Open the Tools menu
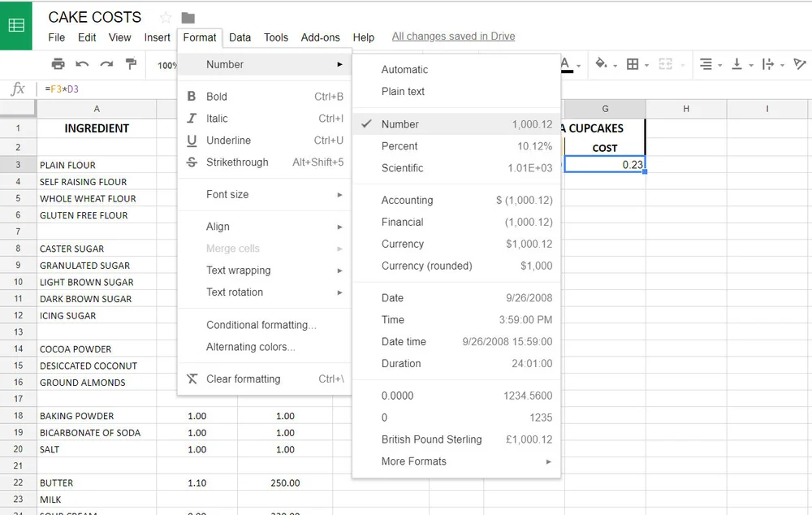The image size is (812, 515). pos(276,37)
